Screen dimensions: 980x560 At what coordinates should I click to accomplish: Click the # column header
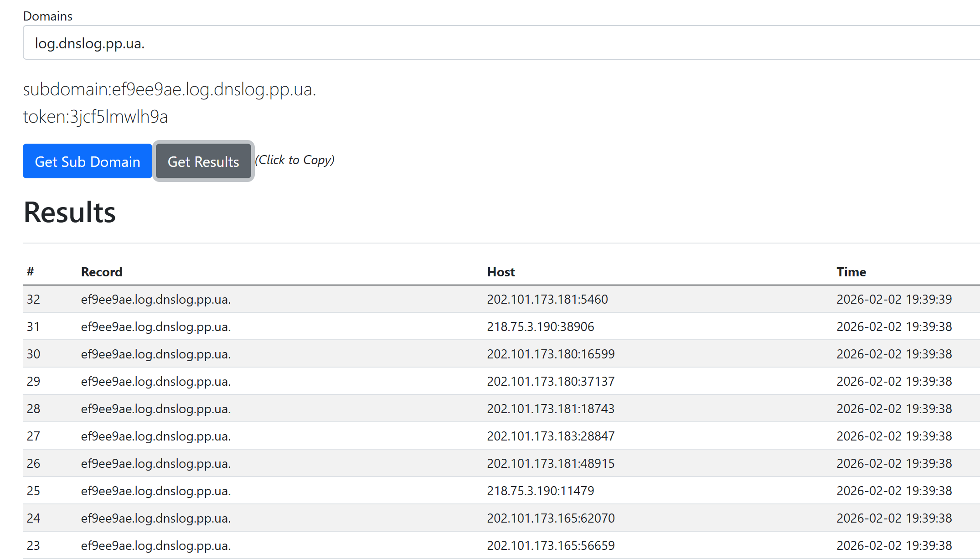pos(30,272)
